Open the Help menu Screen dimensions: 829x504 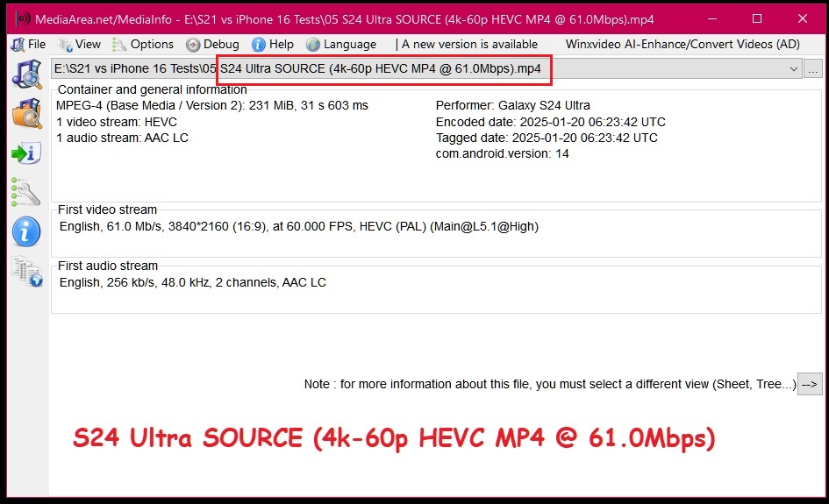pos(273,45)
